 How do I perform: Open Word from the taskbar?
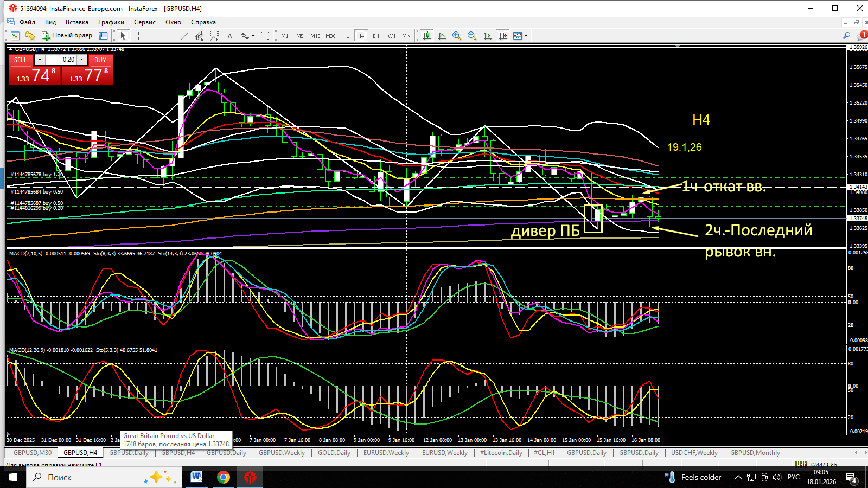coord(196,477)
